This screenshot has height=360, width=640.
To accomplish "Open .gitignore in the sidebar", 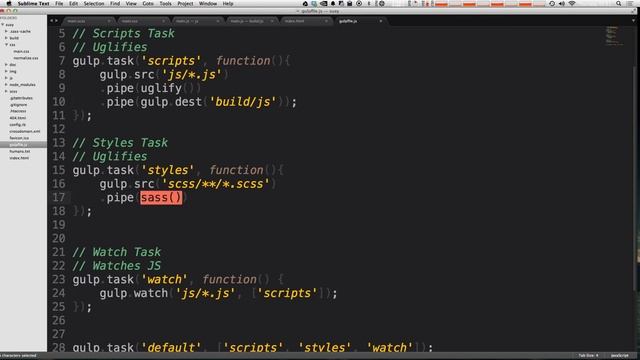I will [x=19, y=104].
